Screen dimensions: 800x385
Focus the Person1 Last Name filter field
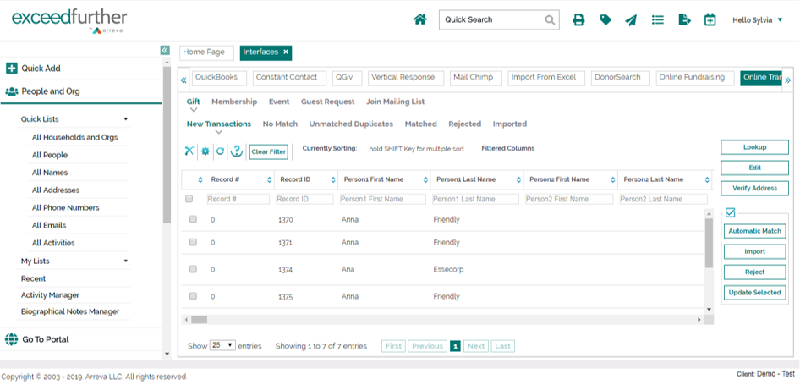tap(475, 199)
